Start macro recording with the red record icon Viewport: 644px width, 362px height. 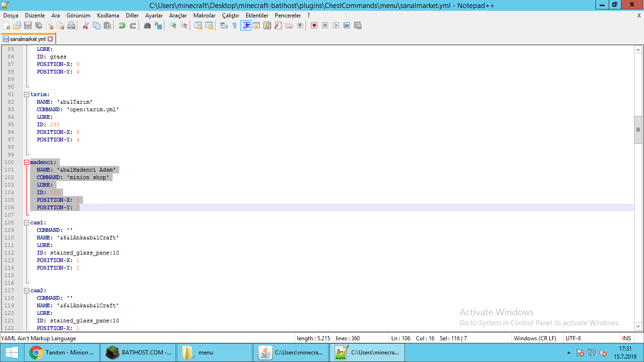[314, 25]
